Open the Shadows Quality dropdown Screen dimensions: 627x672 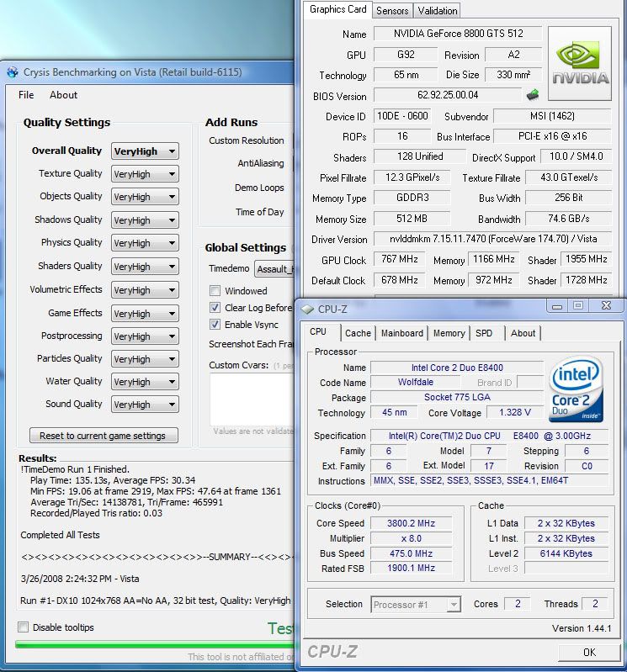pyautogui.click(x=145, y=220)
